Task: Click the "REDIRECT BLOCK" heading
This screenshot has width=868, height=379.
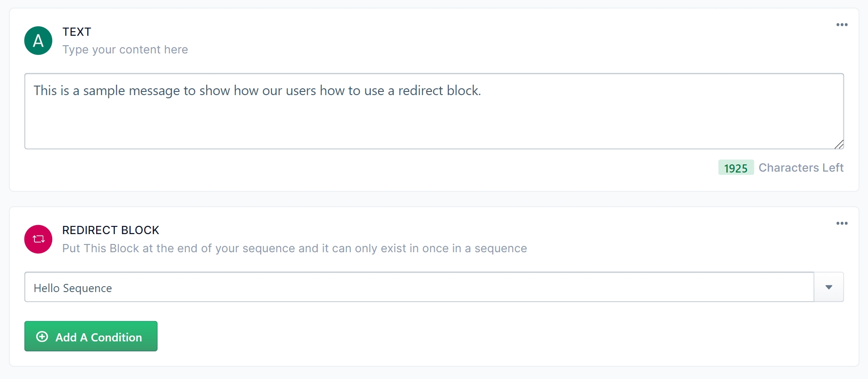Action: [111, 230]
